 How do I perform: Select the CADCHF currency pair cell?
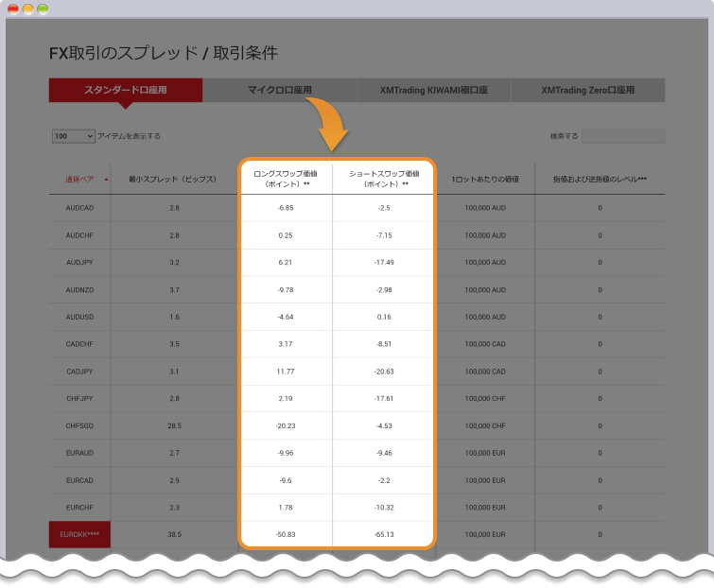79,344
